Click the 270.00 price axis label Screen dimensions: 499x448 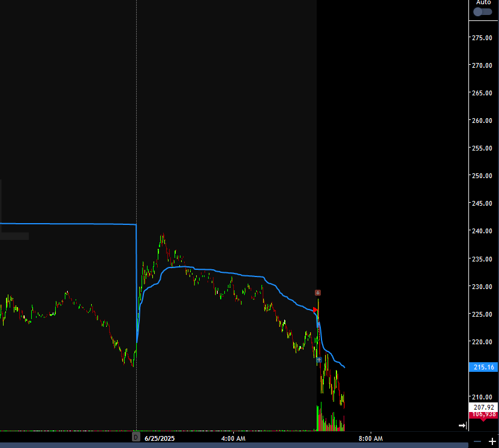[x=482, y=65]
